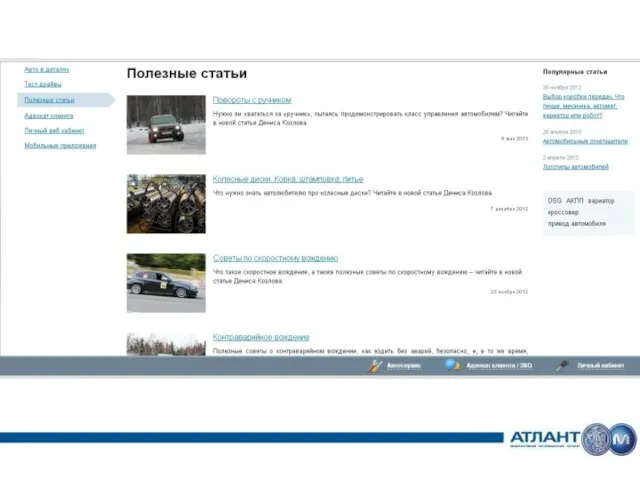Open the article 'Повороты с ручником'
The image size is (640, 480).
pos(251,100)
